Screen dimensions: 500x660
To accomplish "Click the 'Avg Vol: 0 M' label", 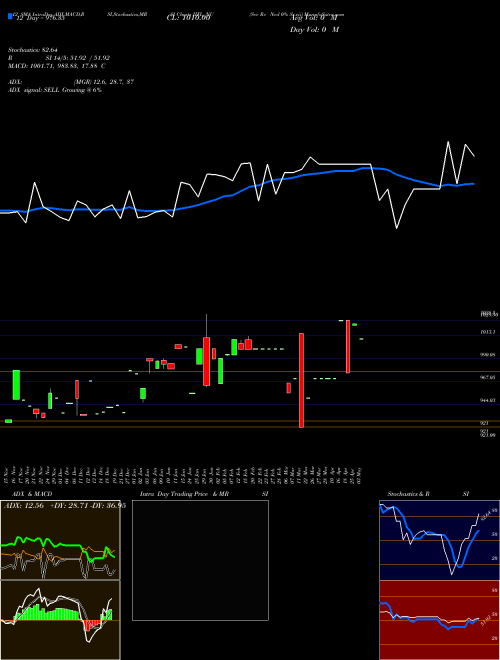I will 314,18.
